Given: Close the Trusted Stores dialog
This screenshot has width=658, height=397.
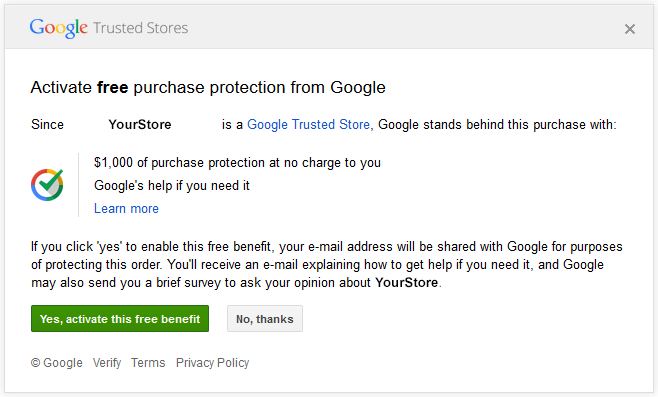Looking at the screenshot, I should 629,29.
